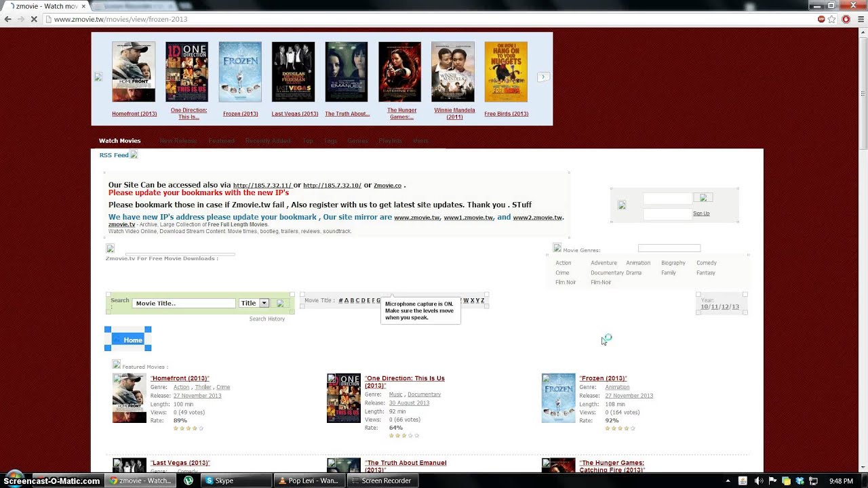
Task: Click the carousel previous arrow icon
Action: (98, 77)
